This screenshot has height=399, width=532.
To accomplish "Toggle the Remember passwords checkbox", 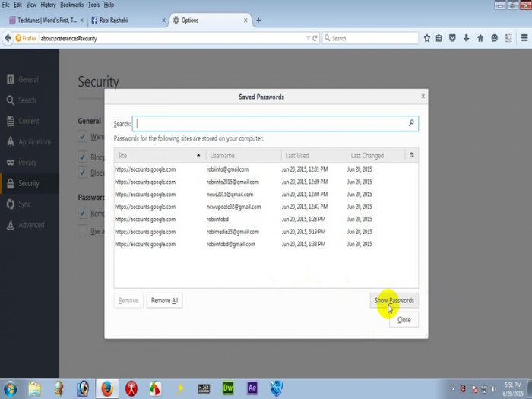I will tap(82, 213).
